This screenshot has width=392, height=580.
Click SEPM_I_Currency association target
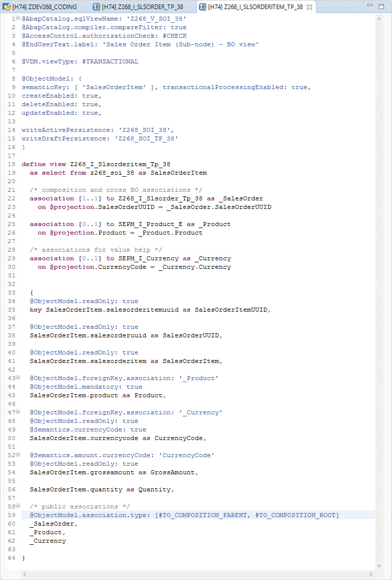[148, 259]
